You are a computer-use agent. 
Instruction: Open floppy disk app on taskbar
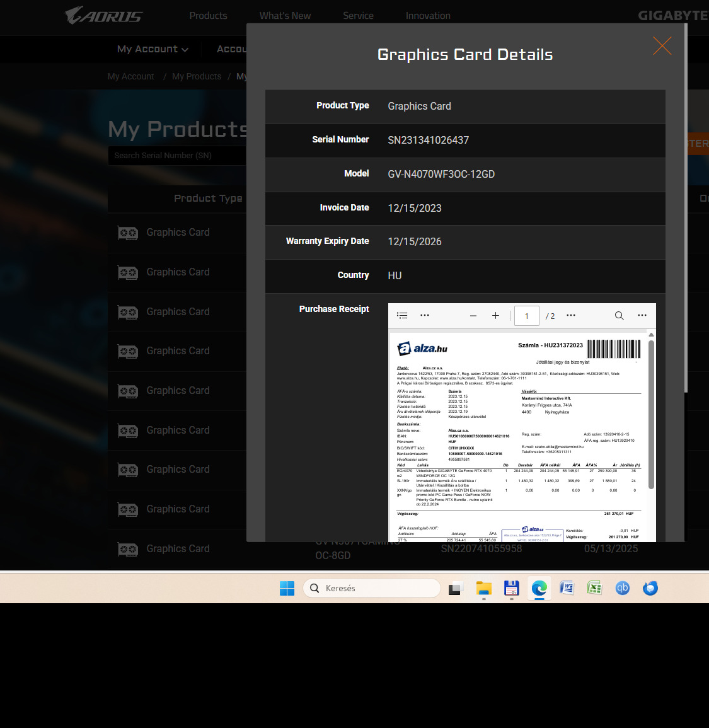pyautogui.click(x=511, y=588)
